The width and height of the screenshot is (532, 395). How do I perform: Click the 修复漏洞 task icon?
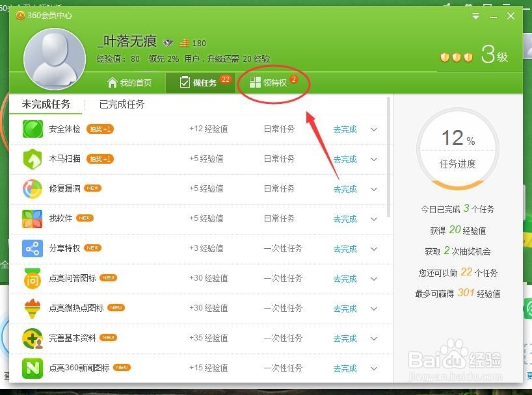[x=33, y=189]
